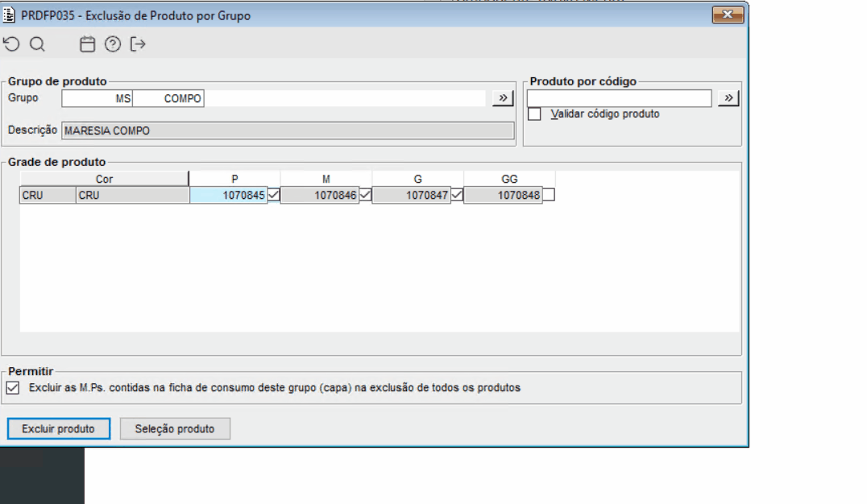Click the document icon in the title bar
867x504 pixels.
10,15
